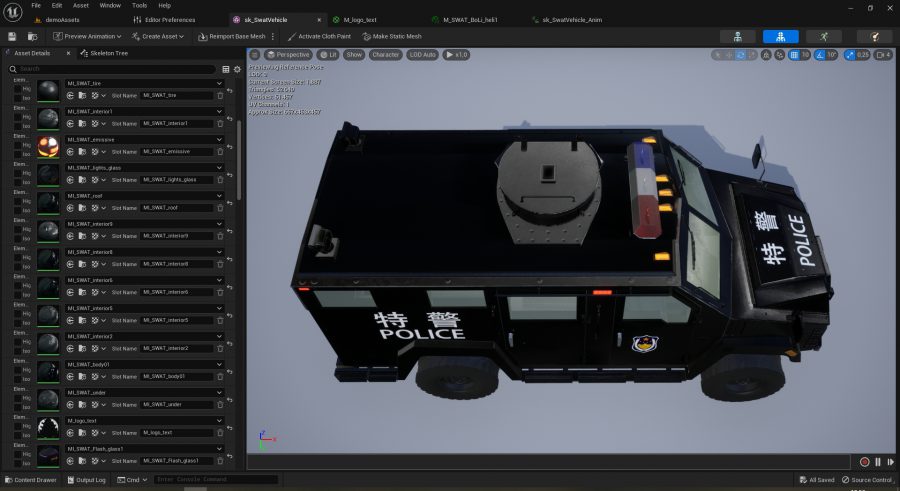Reset MI_SWAT_interior6 material to default

point(230,287)
